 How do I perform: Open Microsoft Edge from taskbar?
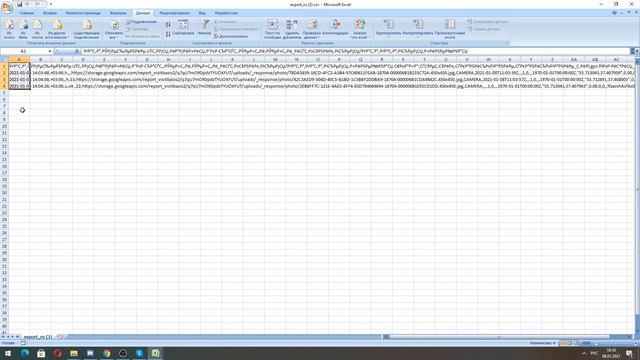(x=24, y=353)
